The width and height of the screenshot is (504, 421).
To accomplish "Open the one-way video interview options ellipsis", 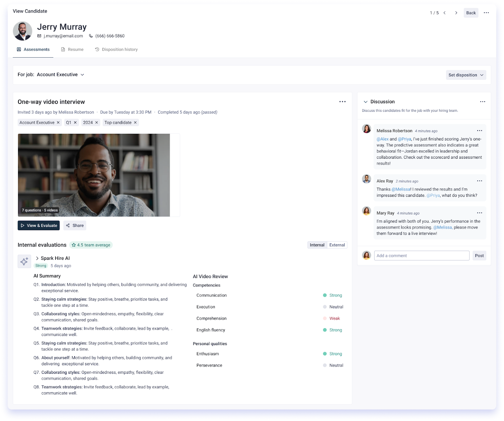I will (342, 101).
